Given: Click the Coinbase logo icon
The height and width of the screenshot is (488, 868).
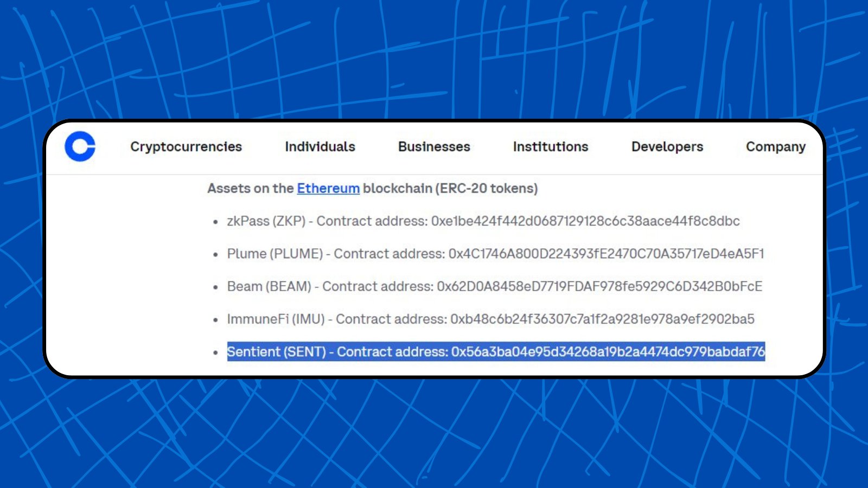Looking at the screenshot, I should click(80, 146).
